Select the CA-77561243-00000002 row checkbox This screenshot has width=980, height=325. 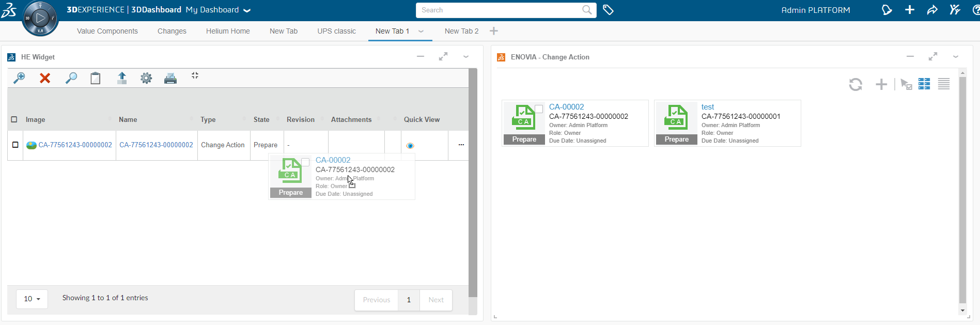(x=15, y=145)
